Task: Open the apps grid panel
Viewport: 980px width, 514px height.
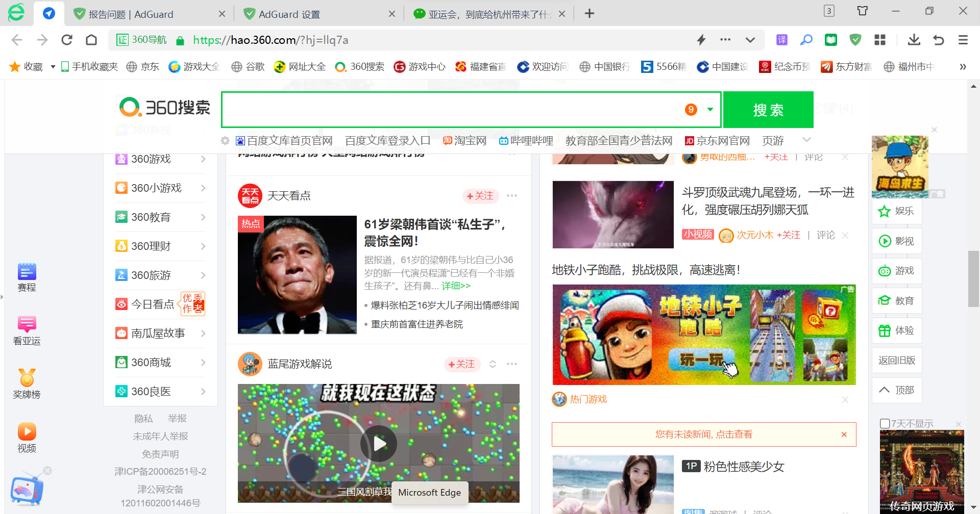Action: pyautogui.click(x=879, y=40)
